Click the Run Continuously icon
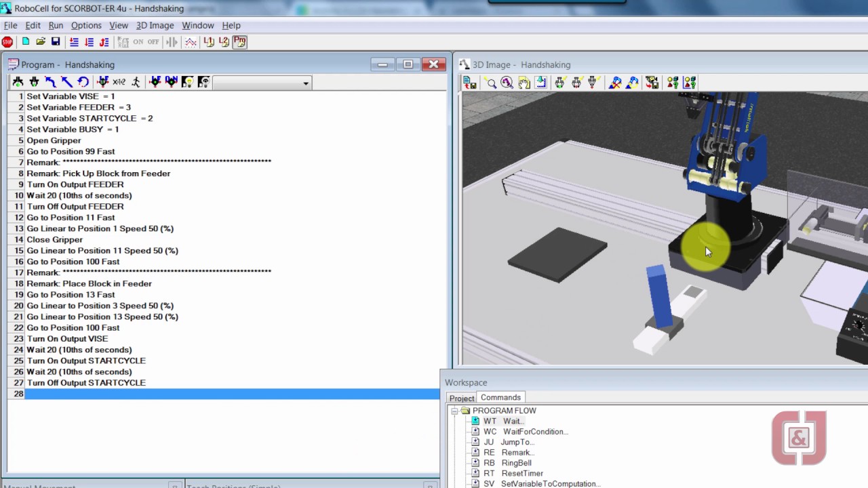Viewport: 868px width, 488px height. pyautogui.click(x=104, y=42)
